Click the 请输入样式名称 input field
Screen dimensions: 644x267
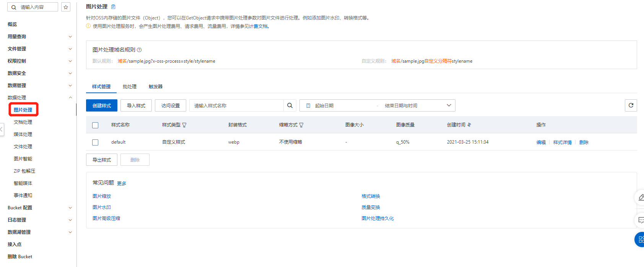236,106
